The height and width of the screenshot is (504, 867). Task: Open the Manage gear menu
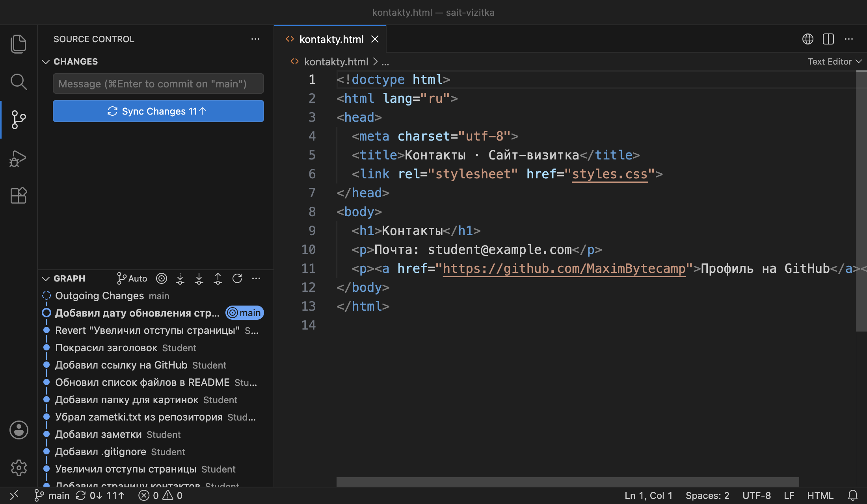pyautogui.click(x=19, y=467)
